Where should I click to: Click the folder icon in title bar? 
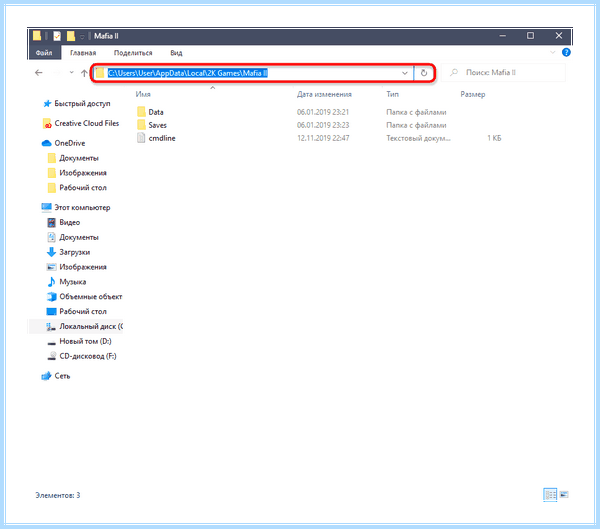click(x=37, y=36)
